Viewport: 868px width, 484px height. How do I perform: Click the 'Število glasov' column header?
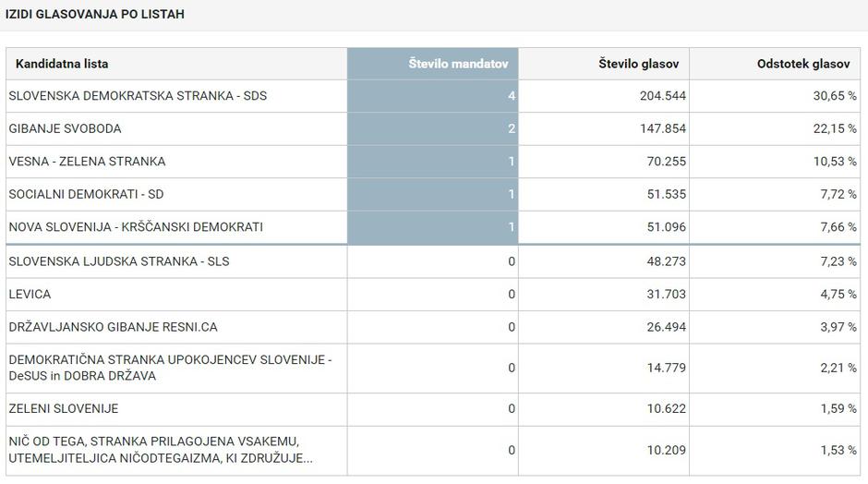pos(638,64)
